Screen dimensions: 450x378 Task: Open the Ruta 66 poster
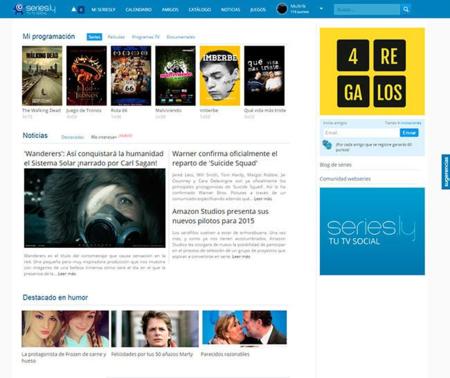tap(131, 76)
